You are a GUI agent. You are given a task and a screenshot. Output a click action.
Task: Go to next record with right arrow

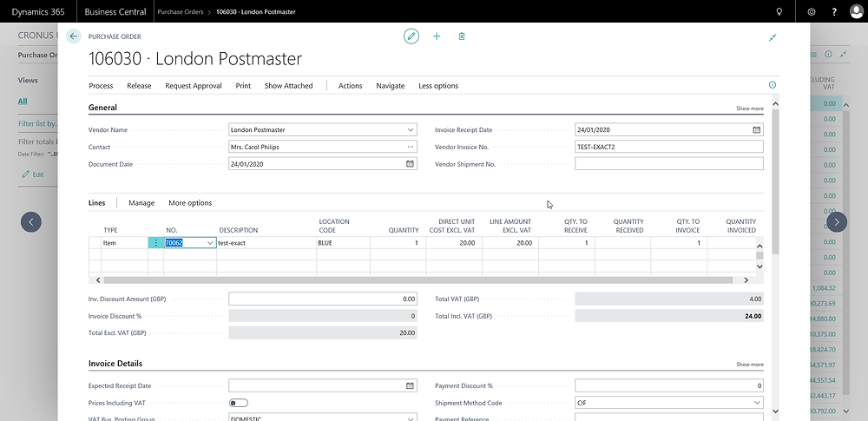click(837, 222)
